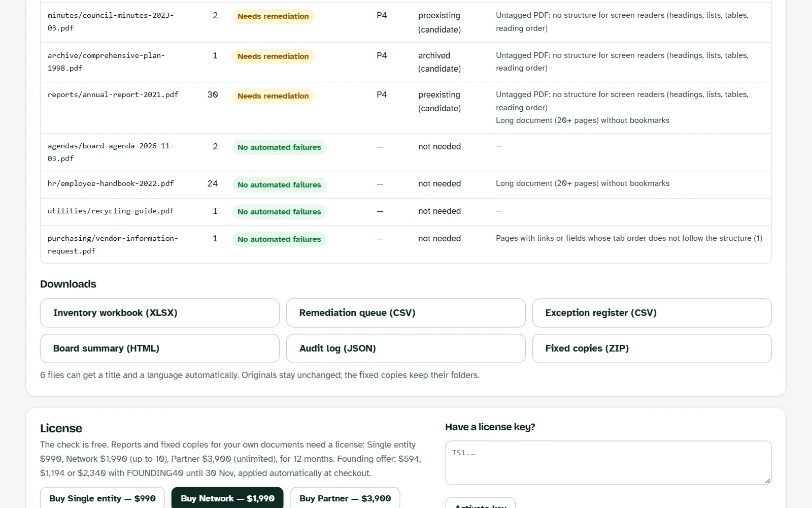Screen dimensions: 812x508
Task: Download the Inventory workbook (XLSX)
Action: click(159, 313)
